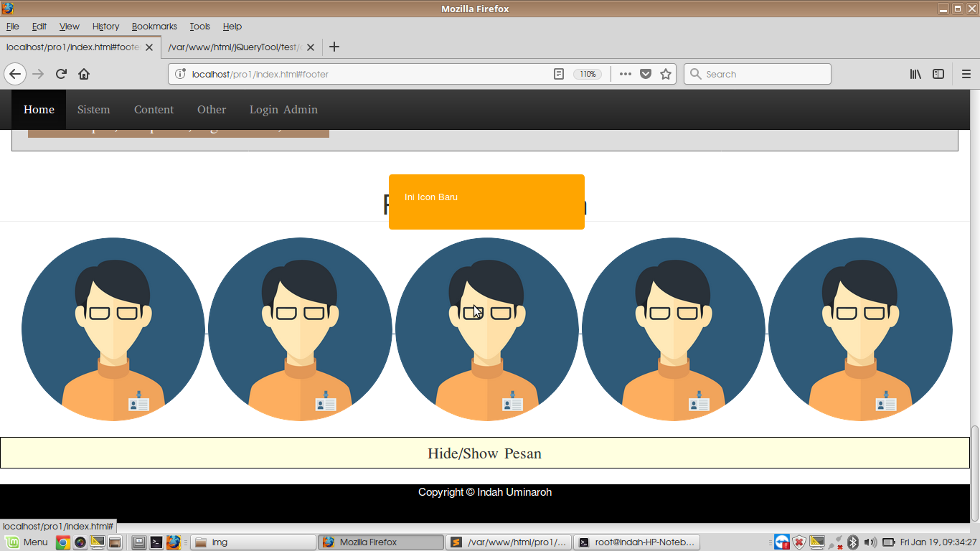980x551 pixels.
Task: Open the Mint Menu in the taskbar
Action: (x=27, y=542)
